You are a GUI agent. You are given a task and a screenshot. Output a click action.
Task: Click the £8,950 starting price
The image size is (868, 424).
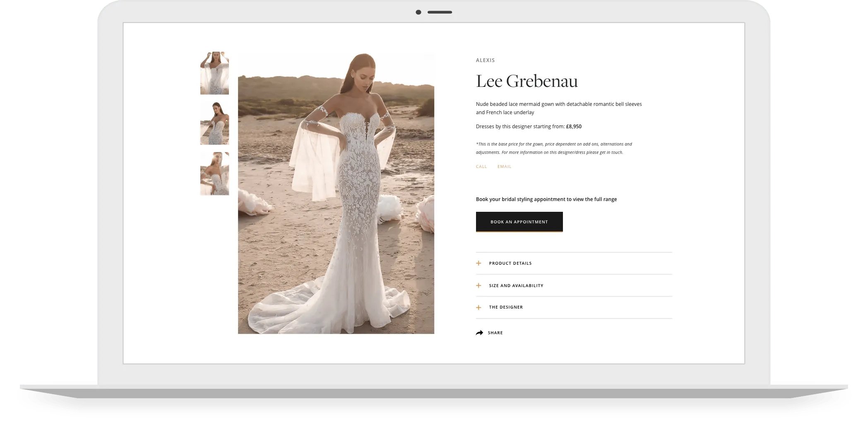(x=574, y=127)
